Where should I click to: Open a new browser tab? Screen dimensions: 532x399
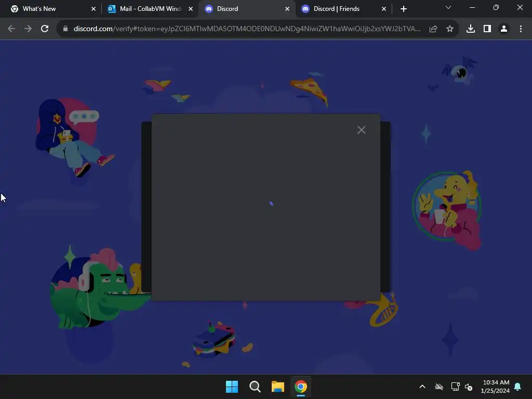coord(403,9)
